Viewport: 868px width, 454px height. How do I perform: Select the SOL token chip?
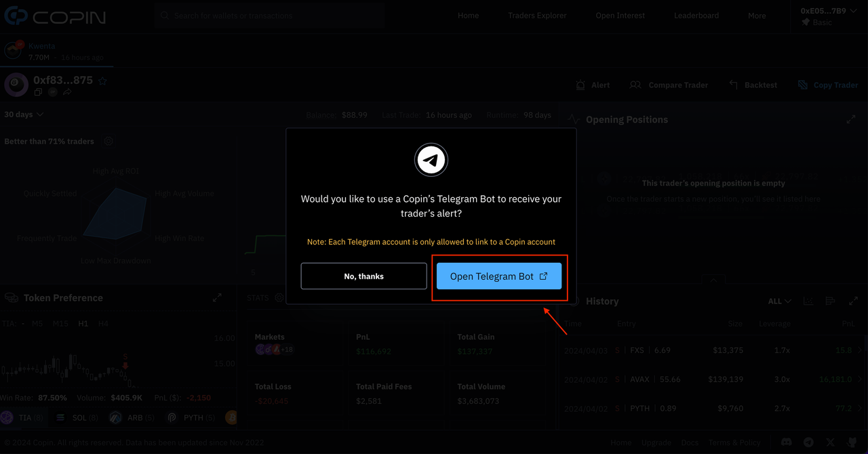point(79,417)
